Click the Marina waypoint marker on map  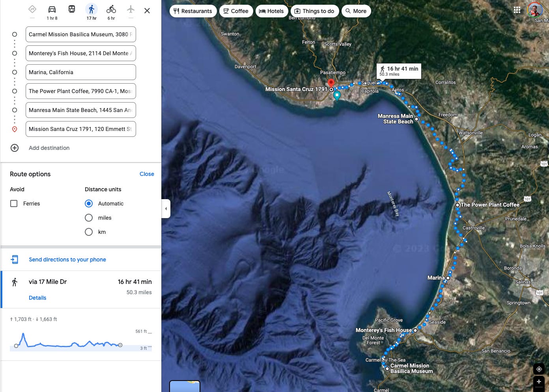pos(448,278)
